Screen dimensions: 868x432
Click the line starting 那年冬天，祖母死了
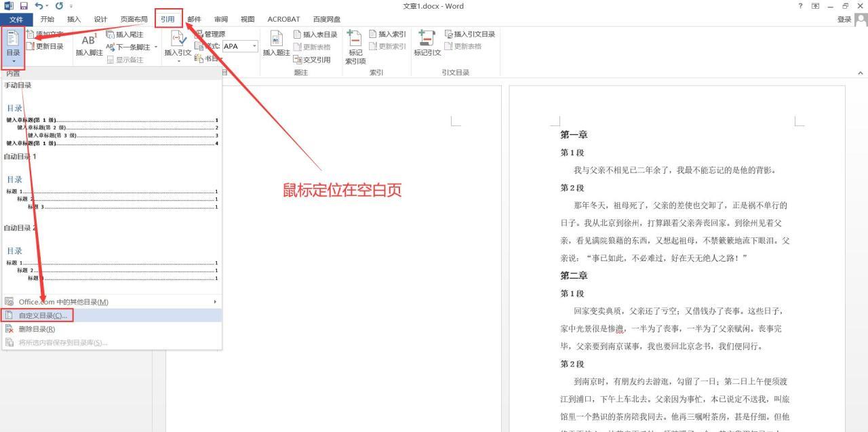click(x=681, y=205)
